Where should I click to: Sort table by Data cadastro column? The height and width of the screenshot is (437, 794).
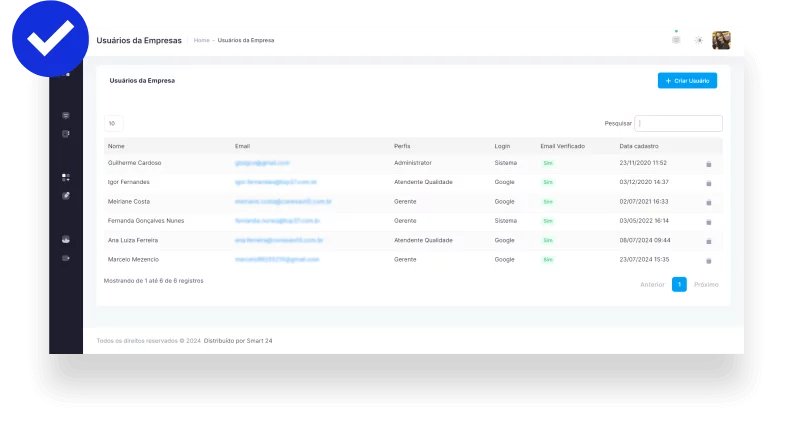pyautogui.click(x=639, y=146)
